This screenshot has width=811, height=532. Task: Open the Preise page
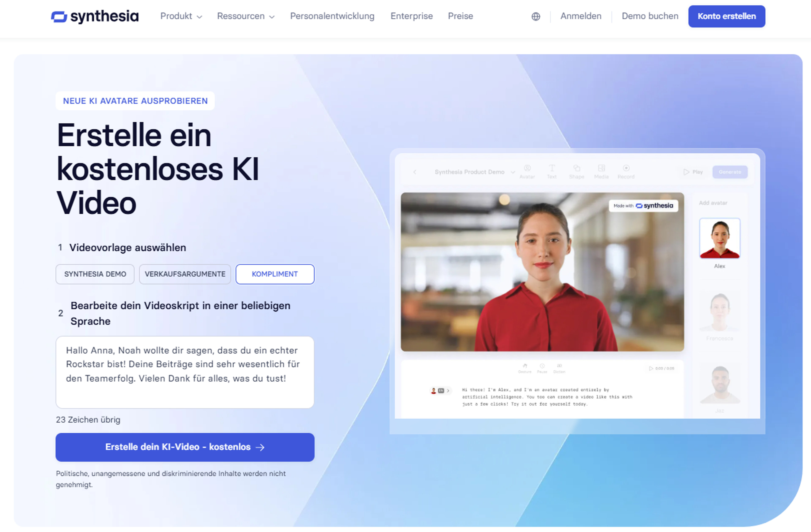pyautogui.click(x=460, y=16)
